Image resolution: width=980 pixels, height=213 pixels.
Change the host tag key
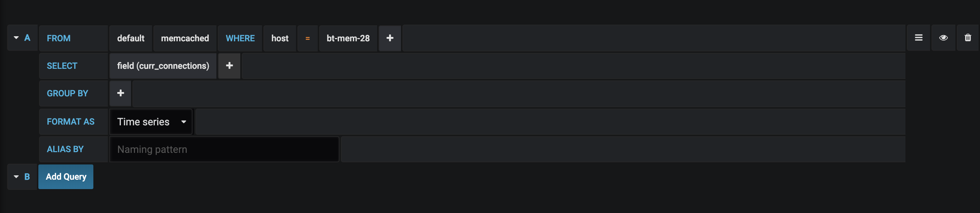(280, 38)
